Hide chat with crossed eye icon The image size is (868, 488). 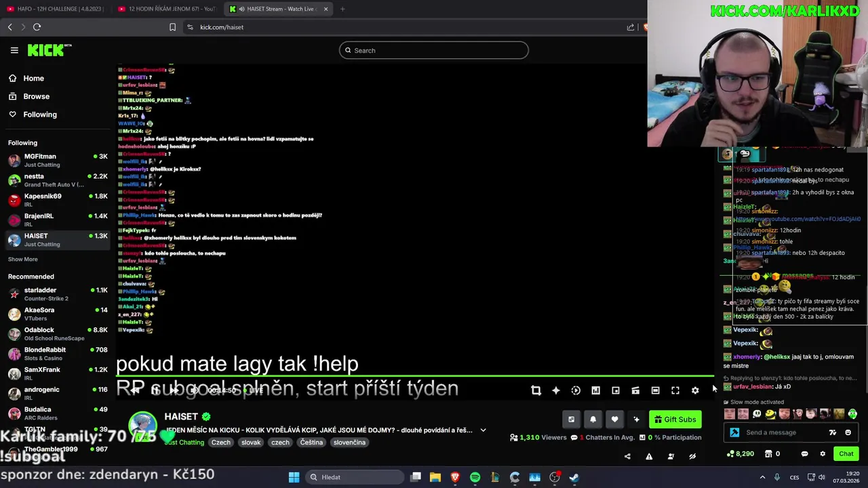click(692, 456)
